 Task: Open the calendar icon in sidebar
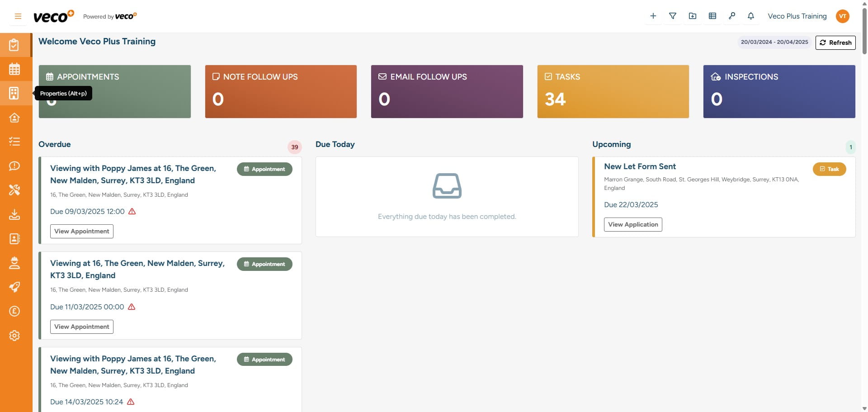(x=14, y=69)
